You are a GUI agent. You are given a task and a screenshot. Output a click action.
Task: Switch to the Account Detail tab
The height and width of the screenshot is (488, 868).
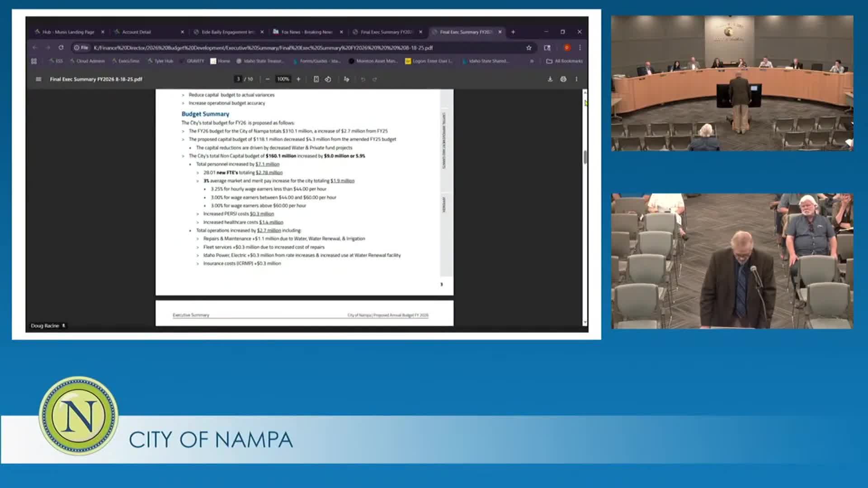(136, 32)
